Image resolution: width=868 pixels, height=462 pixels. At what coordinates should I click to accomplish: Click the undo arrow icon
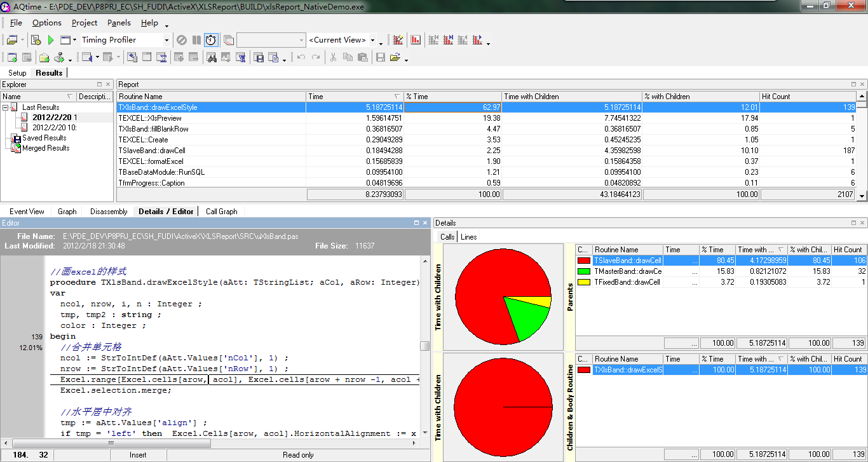301,57
